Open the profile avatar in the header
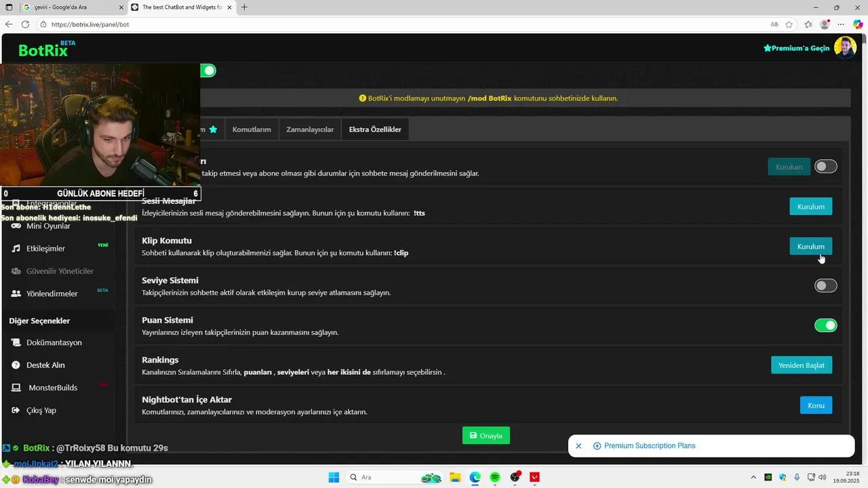The height and width of the screenshot is (488, 868). [845, 47]
